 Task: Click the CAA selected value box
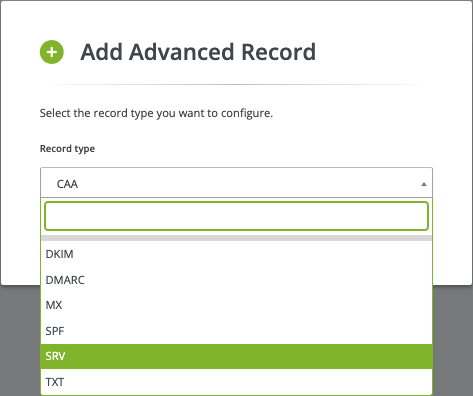[236, 183]
